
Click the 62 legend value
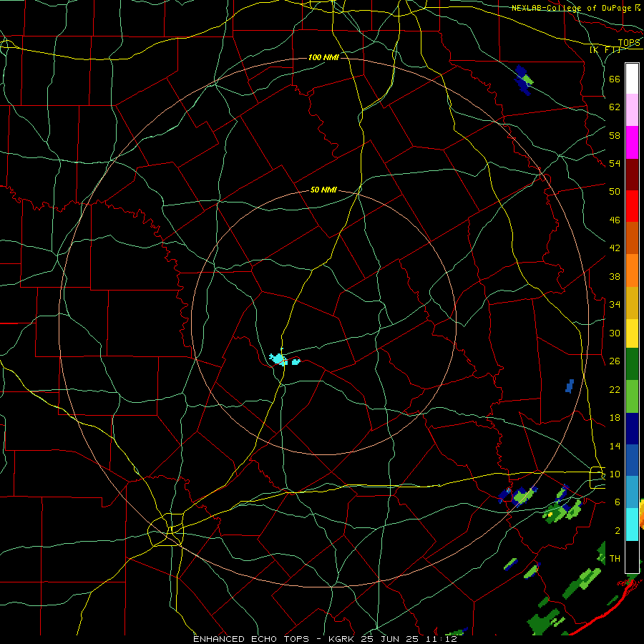(615, 107)
